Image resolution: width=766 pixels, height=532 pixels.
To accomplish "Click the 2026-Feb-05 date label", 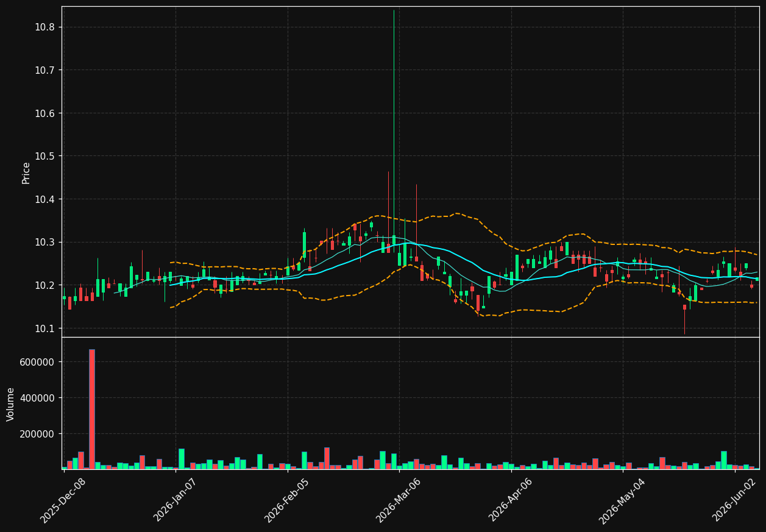I will coord(286,500).
